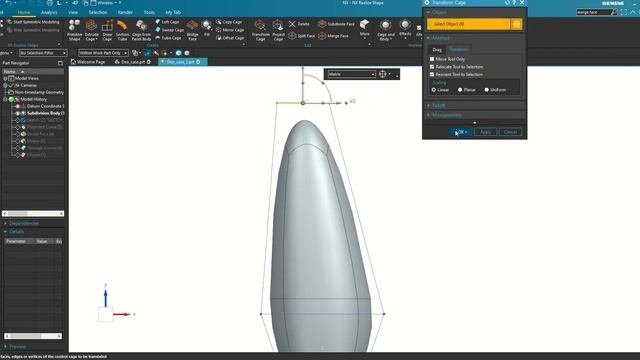The image size is (640, 360).
Task: Open the Tools ribbon tab
Action: click(x=149, y=13)
